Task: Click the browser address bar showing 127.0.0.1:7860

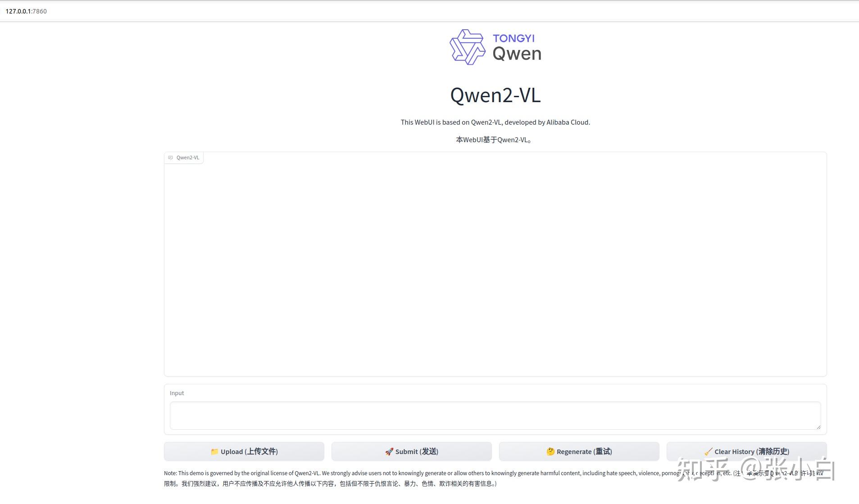Action: pyautogui.click(x=26, y=11)
